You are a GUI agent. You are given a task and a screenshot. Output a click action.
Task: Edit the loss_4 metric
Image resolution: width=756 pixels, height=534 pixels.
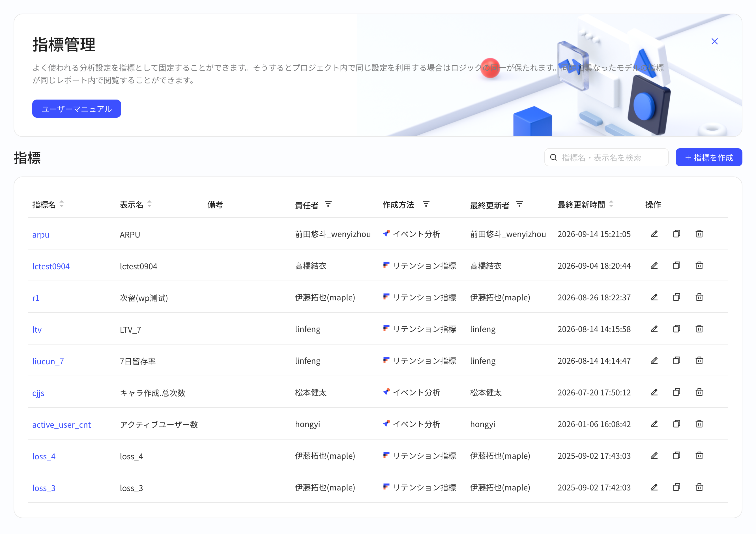pyautogui.click(x=654, y=455)
